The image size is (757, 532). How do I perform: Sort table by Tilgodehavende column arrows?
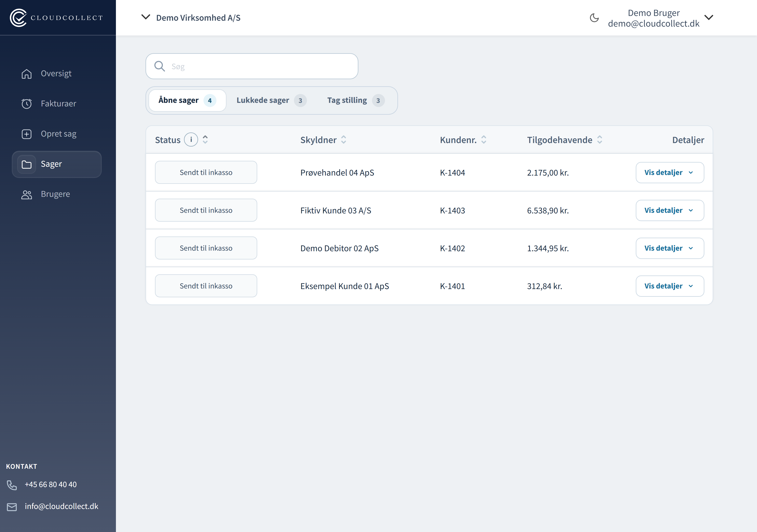click(600, 140)
